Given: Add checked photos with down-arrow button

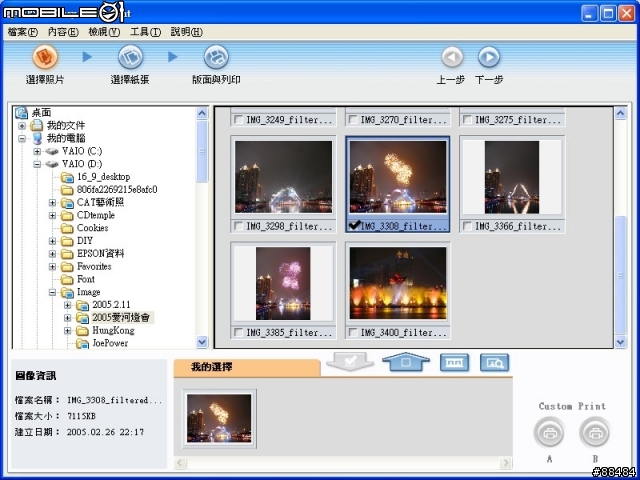Looking at the screenshot, I should [x=350, y=361].
